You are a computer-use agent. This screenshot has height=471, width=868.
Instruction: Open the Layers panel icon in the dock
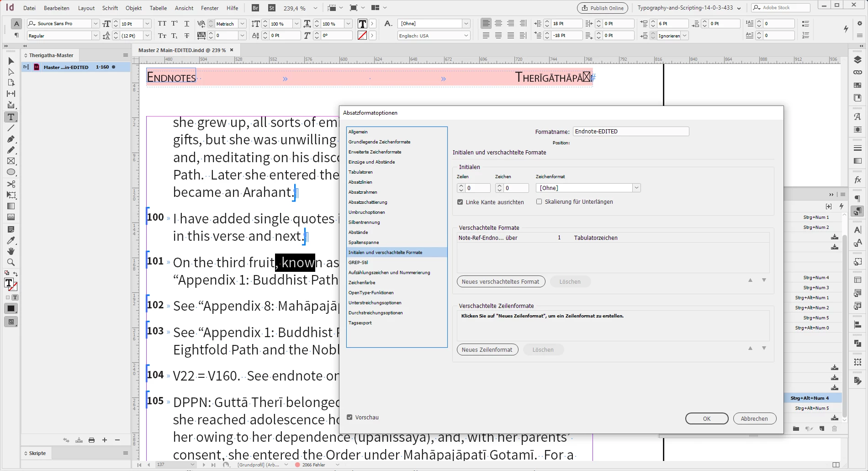(857, 60)
